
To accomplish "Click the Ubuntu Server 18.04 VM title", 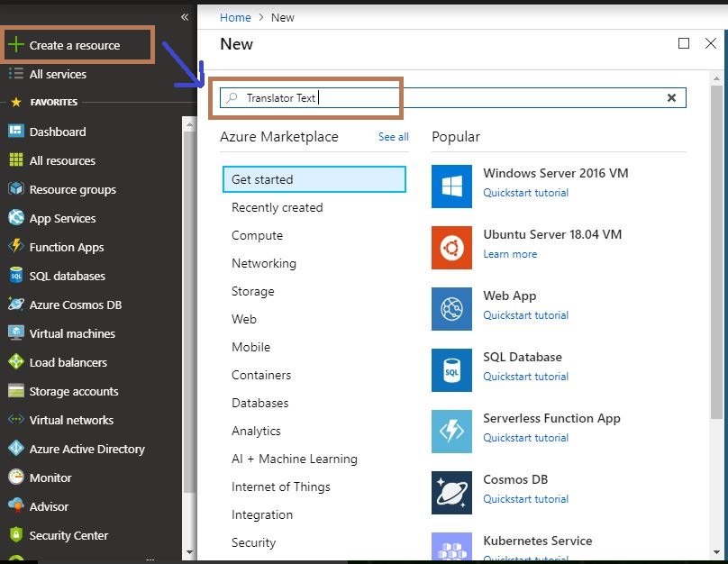I will 552,234.
